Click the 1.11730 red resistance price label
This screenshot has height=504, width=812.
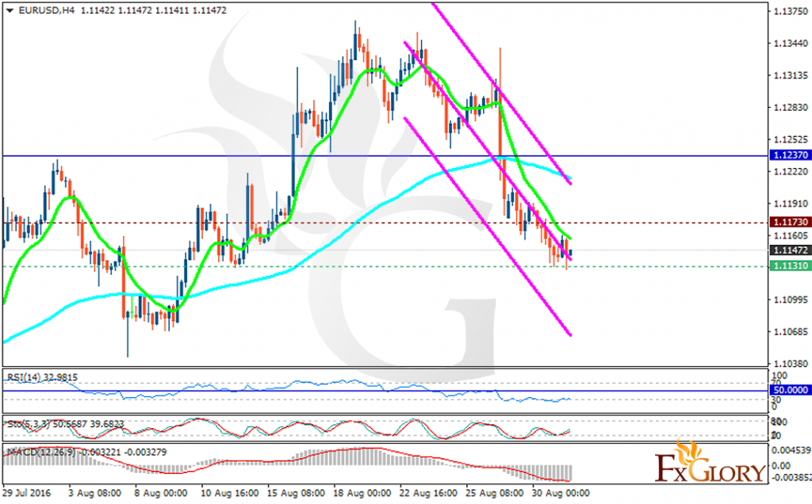(790, 222)
